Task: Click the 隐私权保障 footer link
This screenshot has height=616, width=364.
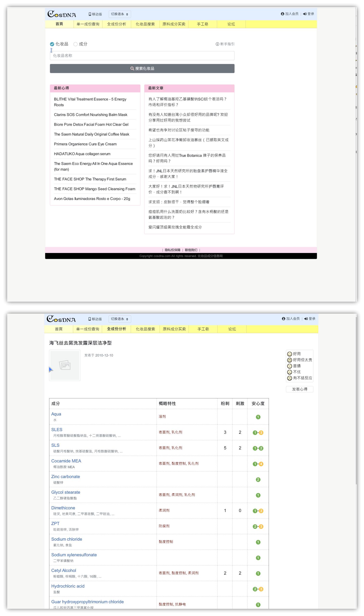Action: click(x=172, y=250)
